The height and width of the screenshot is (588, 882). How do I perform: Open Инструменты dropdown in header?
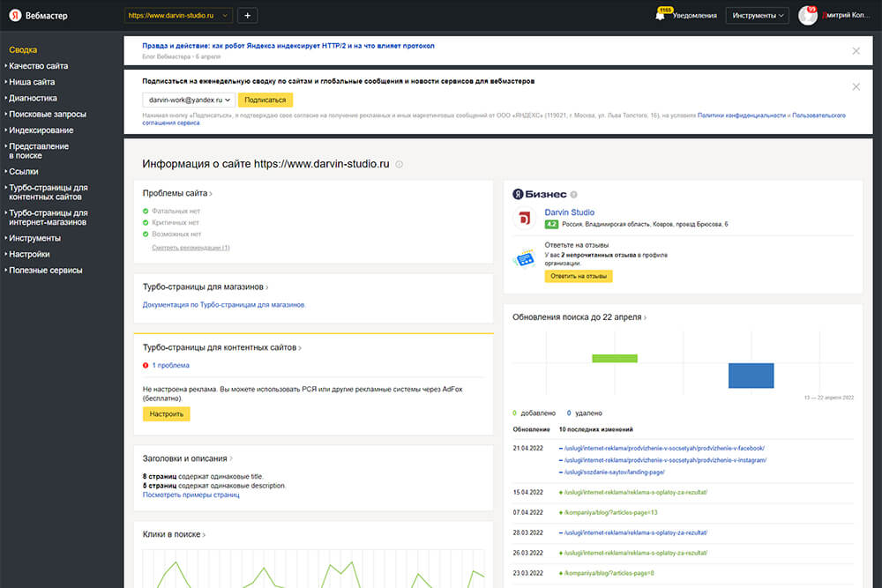tap(757, 15)
